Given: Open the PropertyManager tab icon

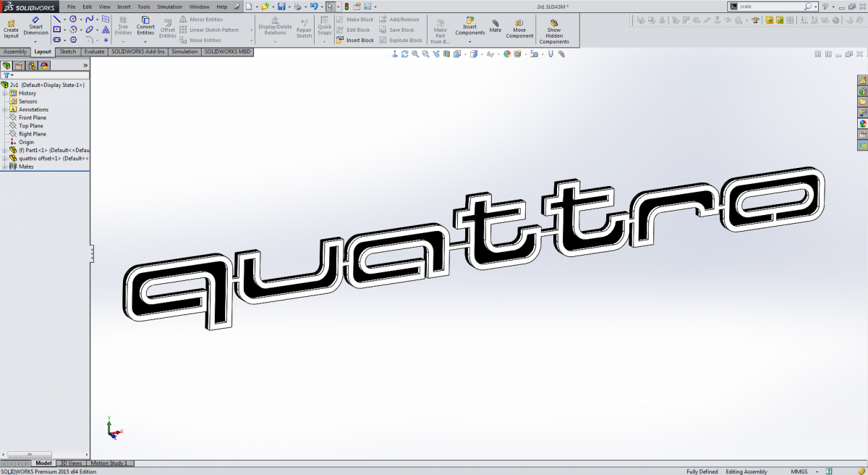Looking at the screenshot, I should [20, 65].
